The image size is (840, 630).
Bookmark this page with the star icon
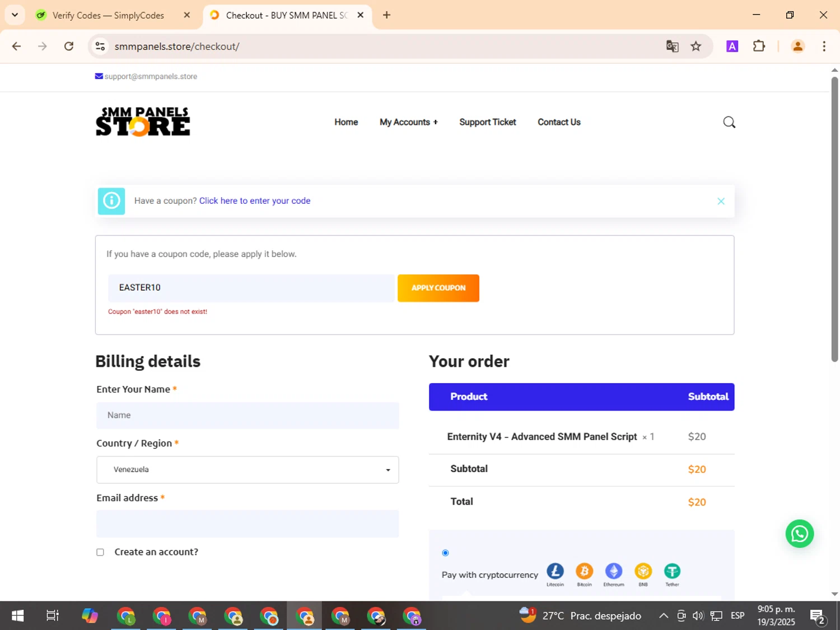pos(696,46)
